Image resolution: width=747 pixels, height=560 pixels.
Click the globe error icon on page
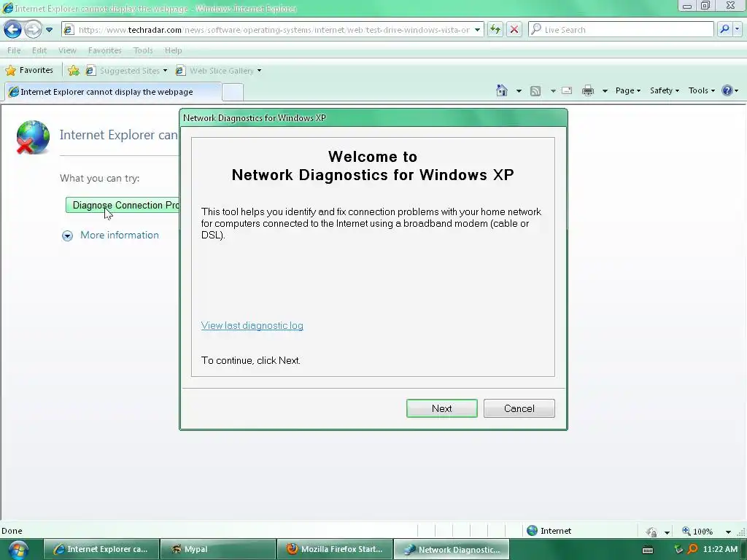[32, 138]
